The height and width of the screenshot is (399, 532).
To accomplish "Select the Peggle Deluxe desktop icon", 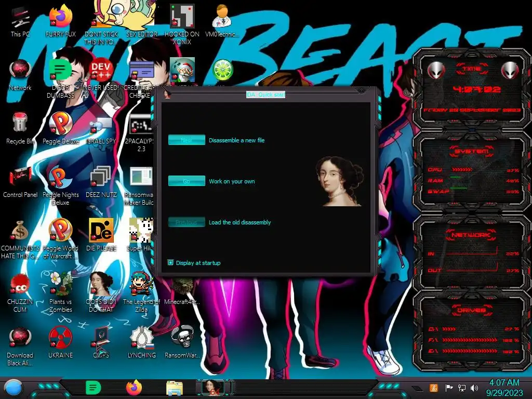I will tap(60, 128).
